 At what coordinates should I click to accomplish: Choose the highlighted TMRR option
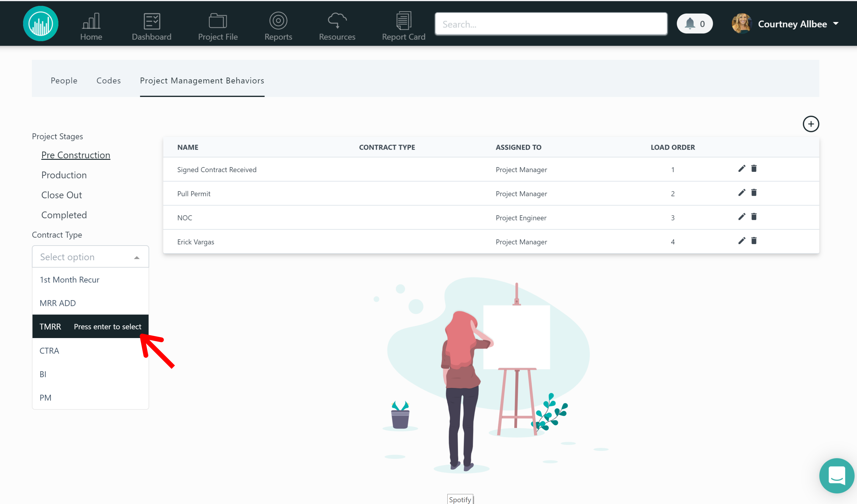click(91, 327)
